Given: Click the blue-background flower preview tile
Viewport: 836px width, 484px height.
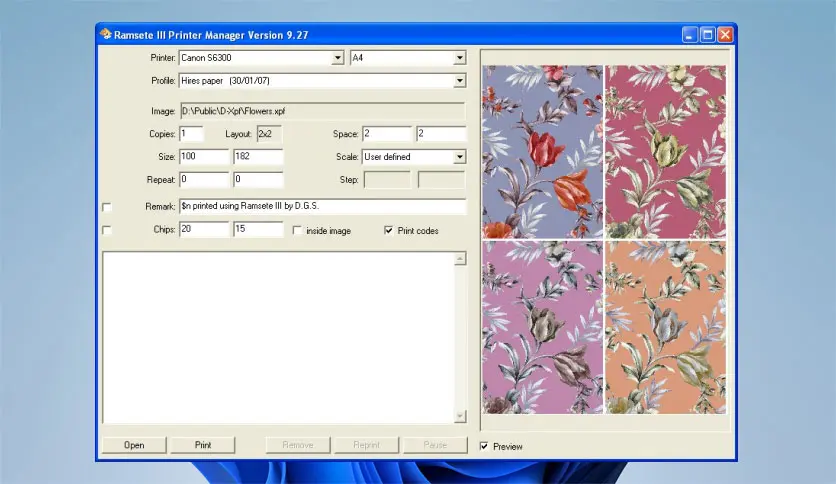Looking at the screenshot, I should pos(543,152).
